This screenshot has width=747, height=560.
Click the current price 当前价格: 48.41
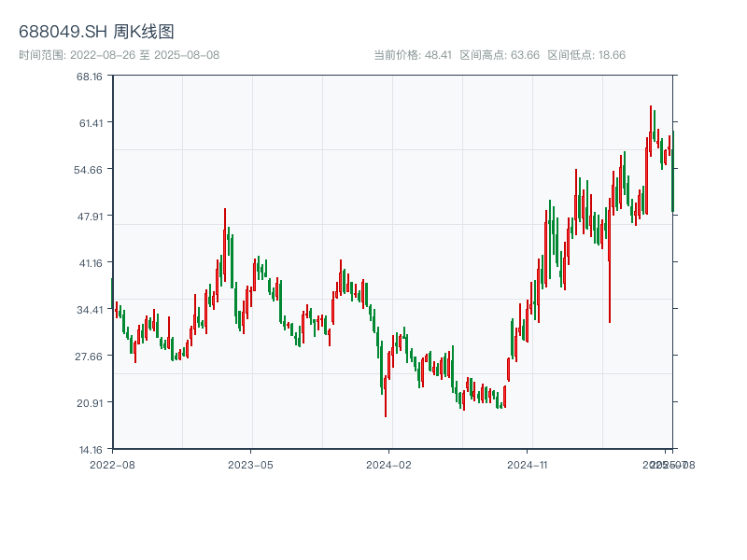[412, 55]
